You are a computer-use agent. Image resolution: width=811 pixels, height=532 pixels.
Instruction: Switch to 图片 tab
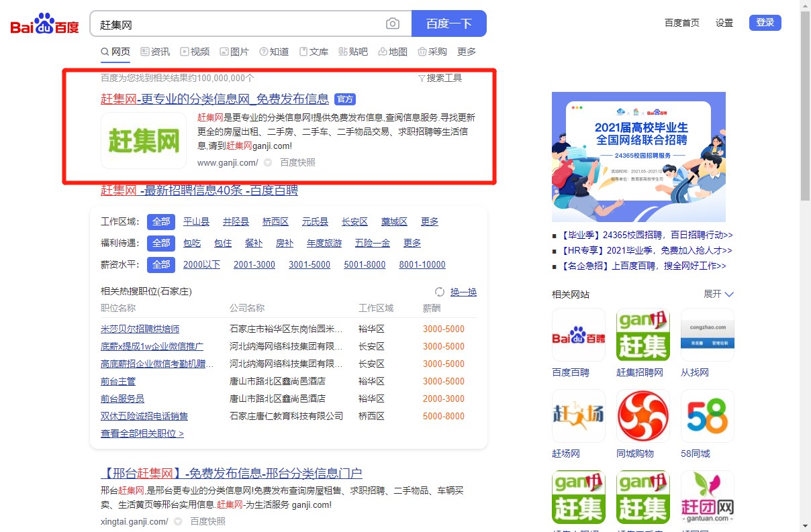(234, 52)
